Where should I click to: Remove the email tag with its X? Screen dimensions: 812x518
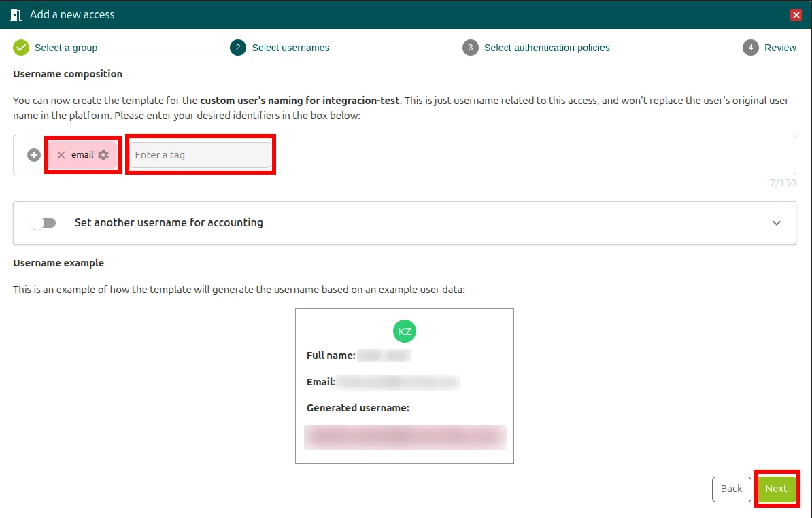tap(61, 155)
